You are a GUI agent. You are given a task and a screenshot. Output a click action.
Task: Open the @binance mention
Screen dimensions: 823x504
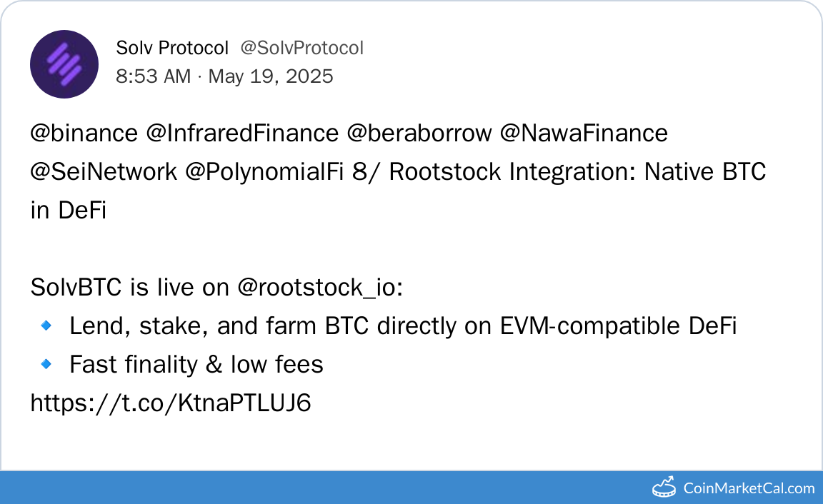tap(84, 133)
